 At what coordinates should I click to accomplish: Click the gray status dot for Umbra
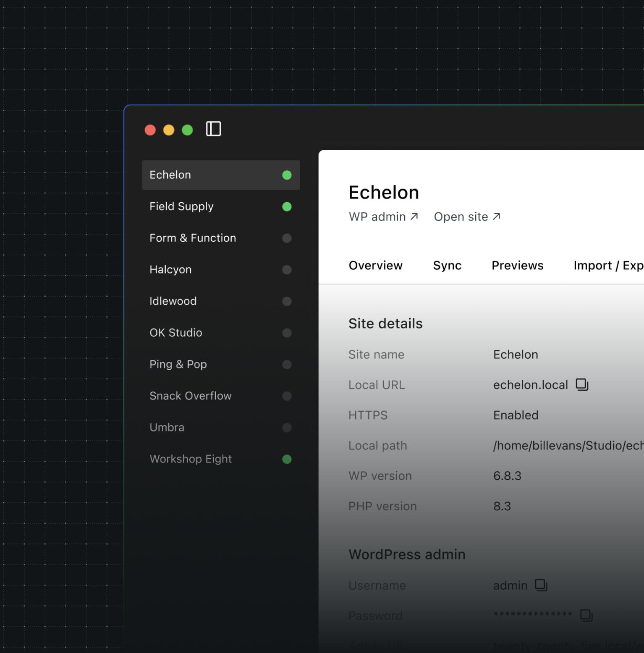287,427
